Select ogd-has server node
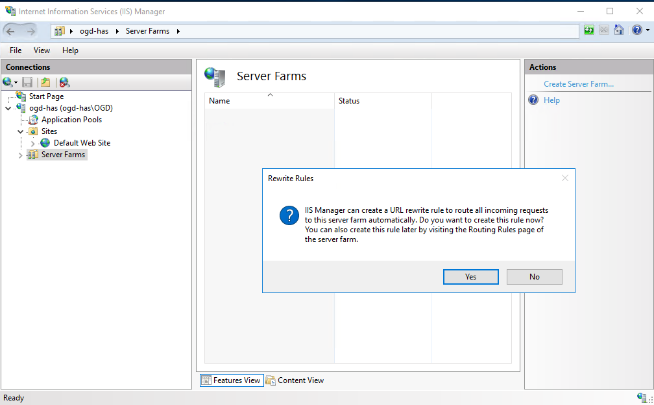 [x=71, y=108]
